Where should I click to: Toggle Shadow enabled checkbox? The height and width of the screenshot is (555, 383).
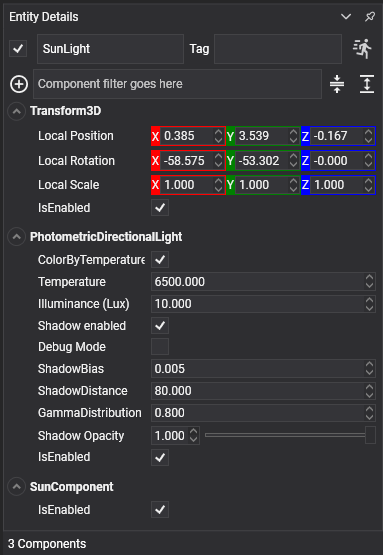(x=160, y=326)
